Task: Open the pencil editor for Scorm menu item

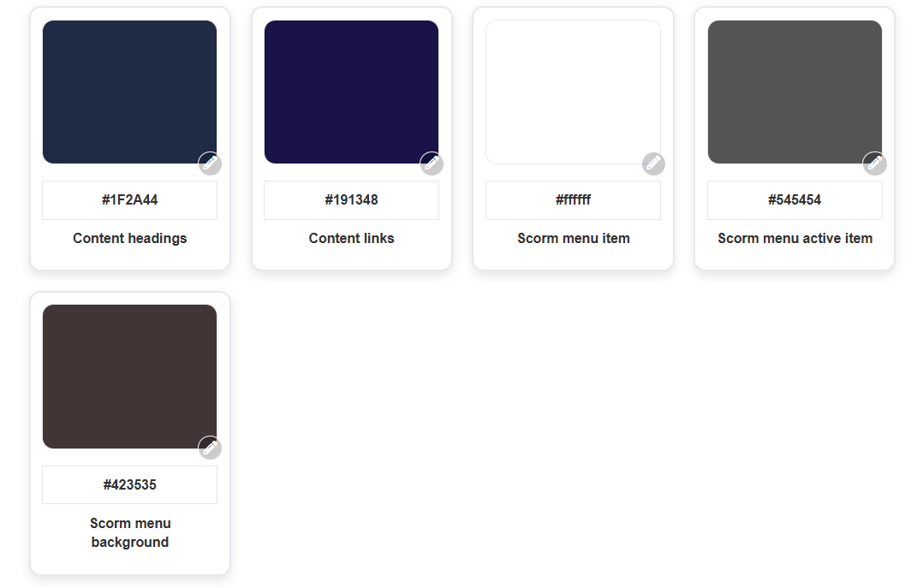Action: (653, 163)
